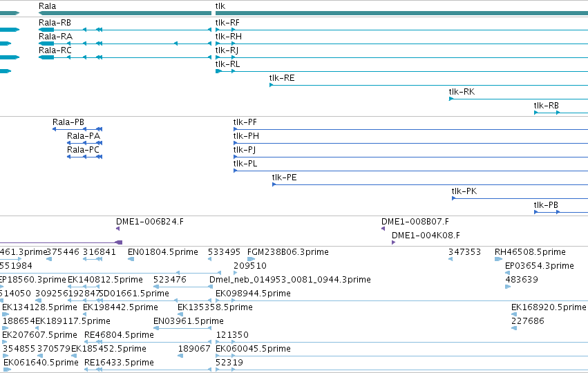Click the 121350 EST label
This screenshot has width=588, height=373.
click(x=232, y=335)
